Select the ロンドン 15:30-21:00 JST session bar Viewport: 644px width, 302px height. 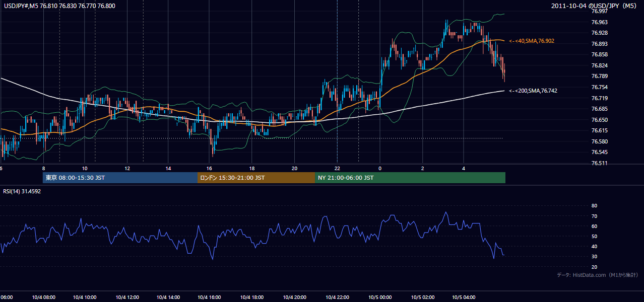[x=256, y=178]
